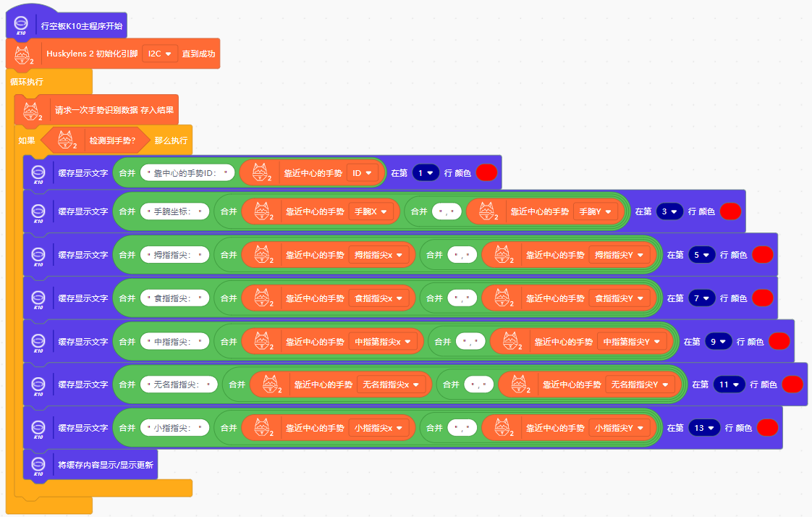The height and width of the screenshot is (517, 812).
Task: Open the 手腕Y gesture property dropdown
Action: (x=597, y=211)
